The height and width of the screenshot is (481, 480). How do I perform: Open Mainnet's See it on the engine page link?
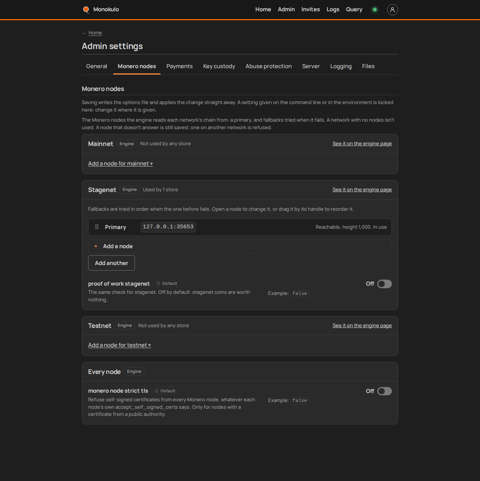click(x=362, y=144)
